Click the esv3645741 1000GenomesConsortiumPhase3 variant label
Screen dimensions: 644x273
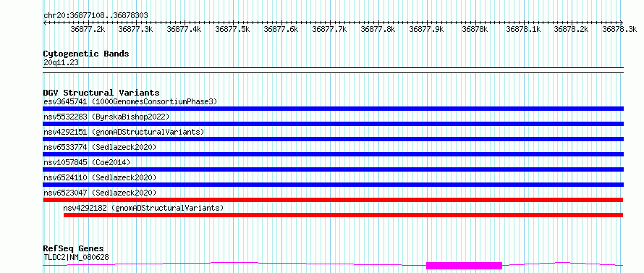[130, 101]
